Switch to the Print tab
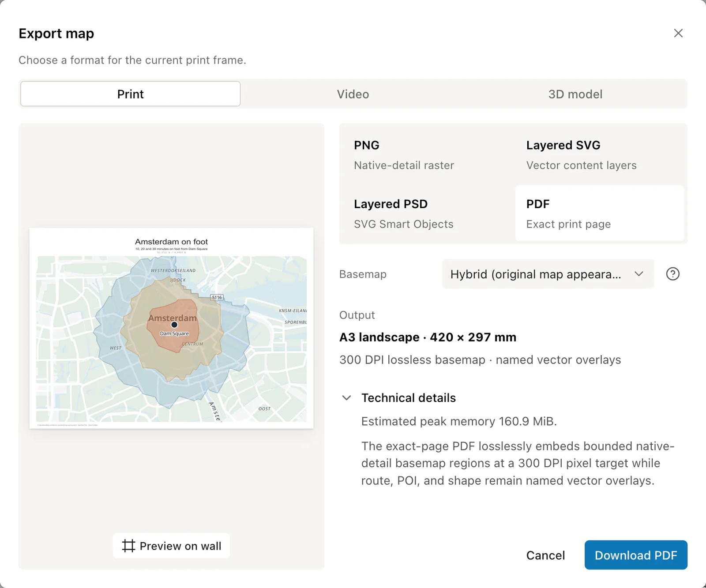This screenshot has width=706, height=588. point(131,94)
